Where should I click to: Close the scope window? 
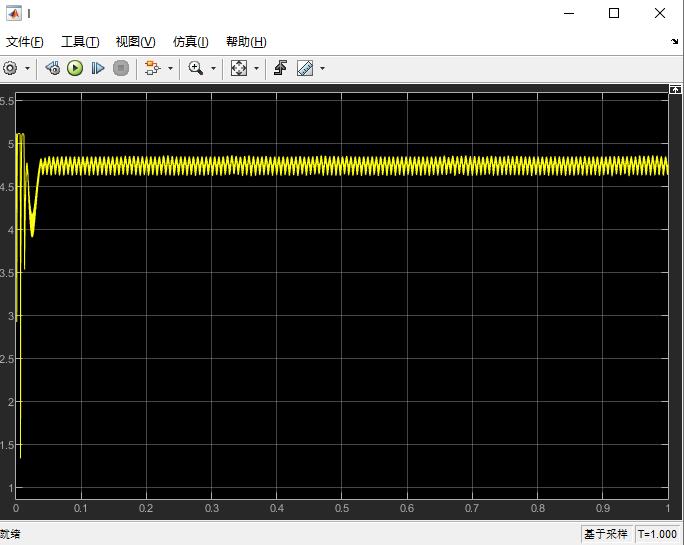click(x=660, y=14)
